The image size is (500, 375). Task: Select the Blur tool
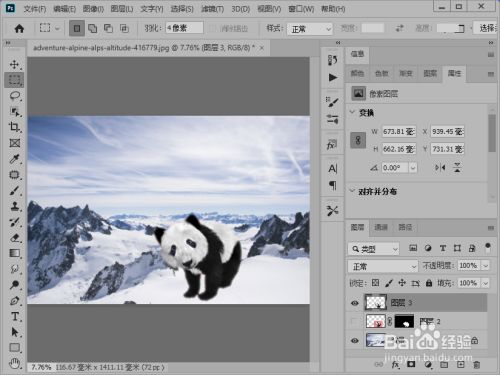click(x=14, y=269)
